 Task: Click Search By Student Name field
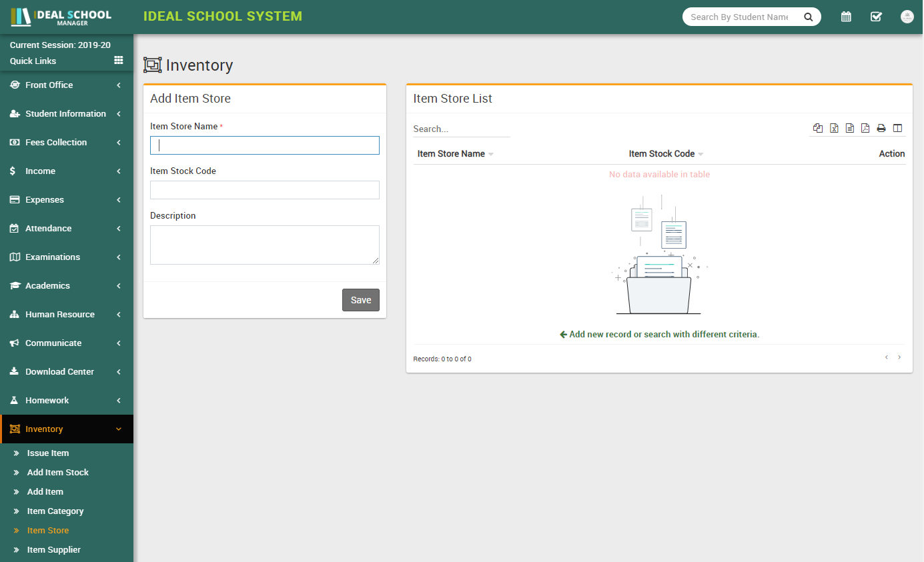741,17
